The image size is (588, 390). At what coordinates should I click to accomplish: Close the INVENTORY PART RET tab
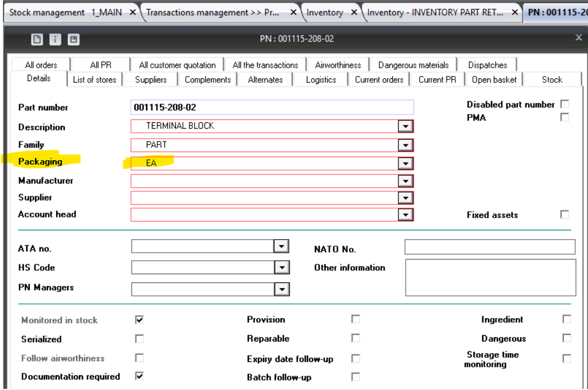514,12
